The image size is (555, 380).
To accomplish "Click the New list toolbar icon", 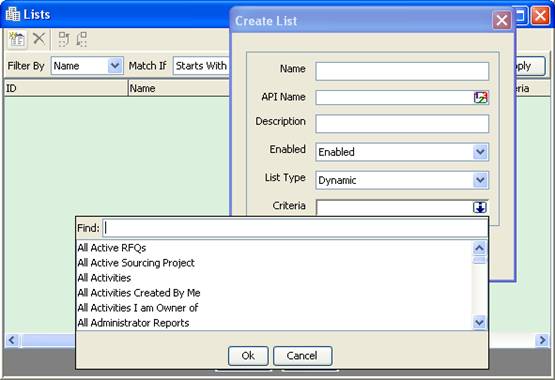I will pos(17,39).
